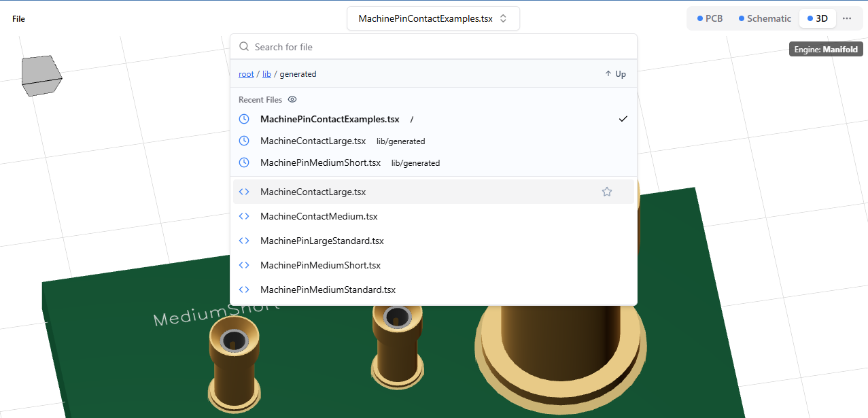The height and width of the screenshot is (418, 868).
Task: Click the code icon beside listed MachineContactLarge.tsx
Action: (245, 192)
